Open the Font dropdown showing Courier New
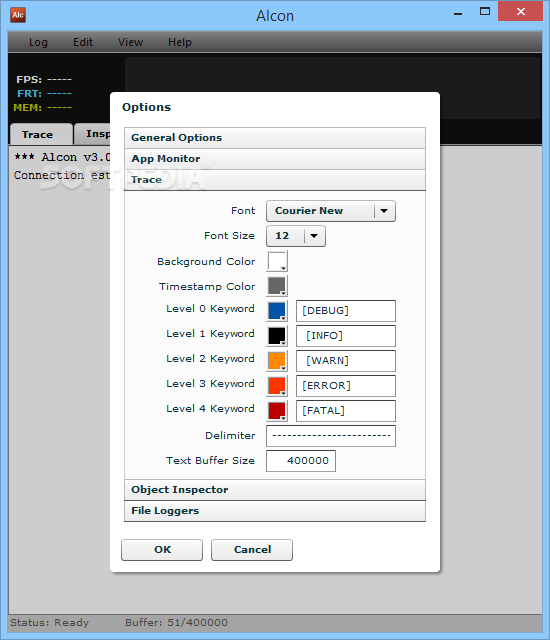550x640 pixels. coord(330,211)
